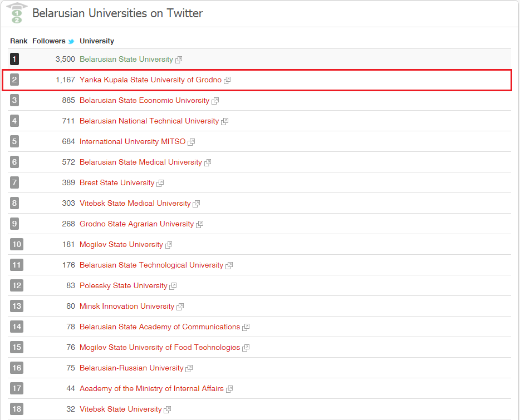520x420 pixels.
Task: Click the follower count 268
Action: click(x=68, y=224)
